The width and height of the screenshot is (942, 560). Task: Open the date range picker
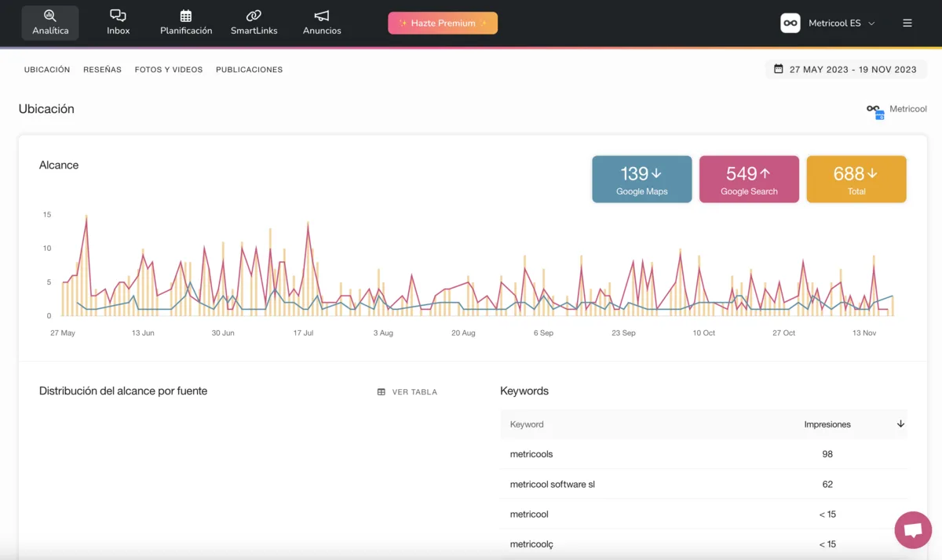point(845,69)
